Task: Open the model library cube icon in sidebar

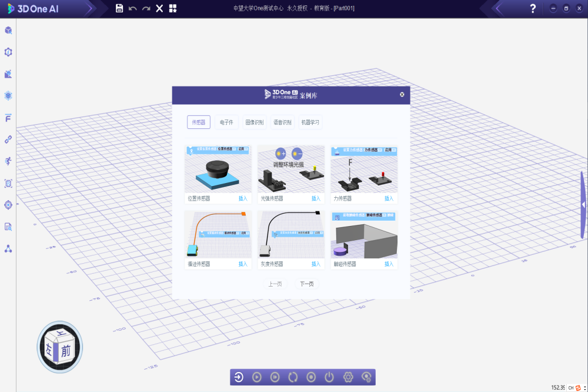Action: click(8, 31)
